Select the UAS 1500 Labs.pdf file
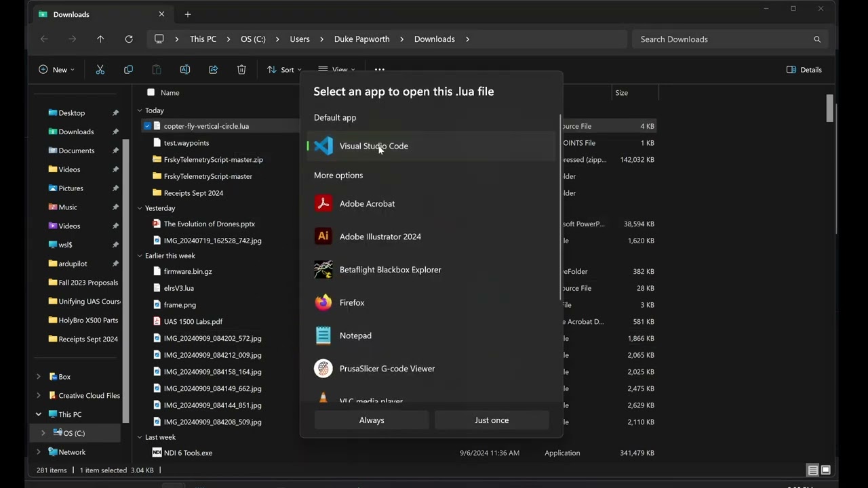Viewport: 868px width, 488px height. click(193, 322)
